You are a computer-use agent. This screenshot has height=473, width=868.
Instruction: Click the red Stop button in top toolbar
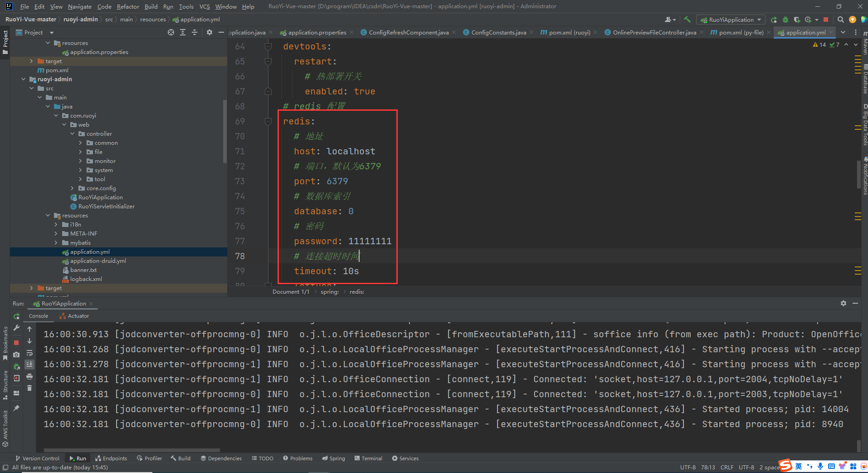(826, 20)
